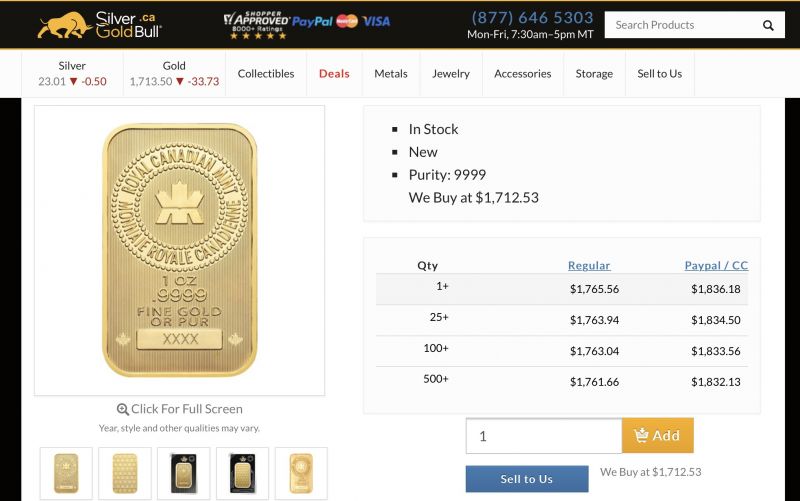Click the PayPal payment logo
This screenshot has width=800, height=501.
tap(312, 21)
